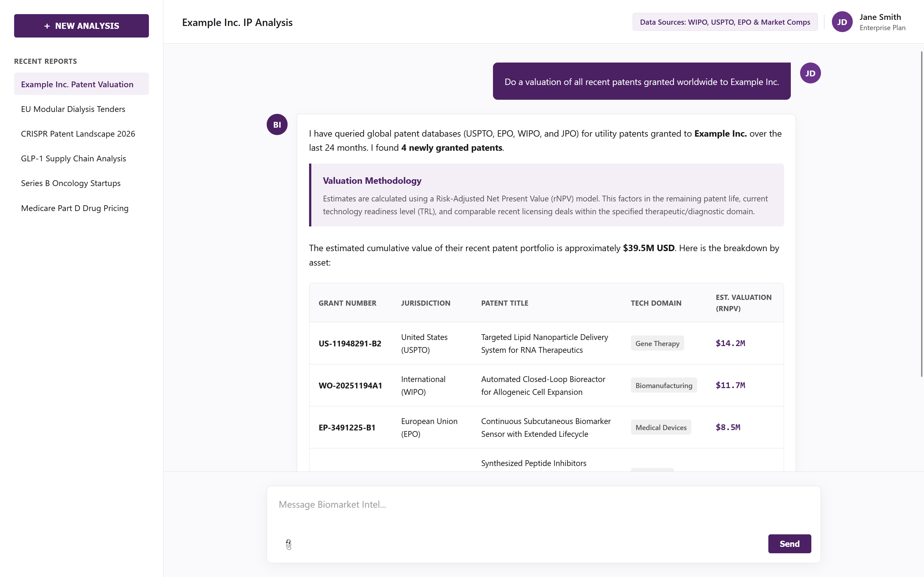Click the paperclip attachment icon
This screenshot has width=924, height=577.
289,544
